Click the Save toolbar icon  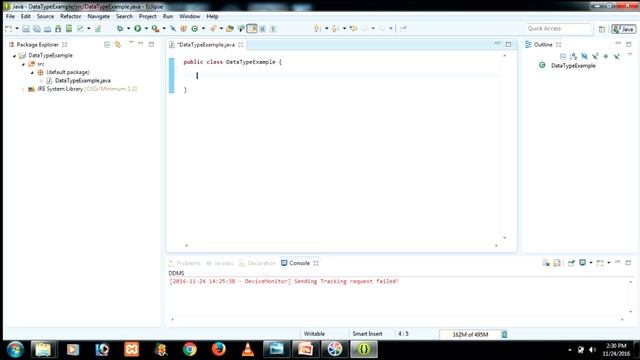pyautogui.click(x=26, y=29)
